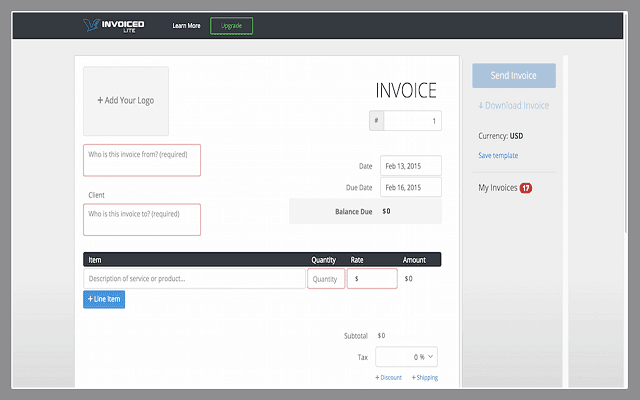Click the Send Invoice button

click(x=513, y=76)
